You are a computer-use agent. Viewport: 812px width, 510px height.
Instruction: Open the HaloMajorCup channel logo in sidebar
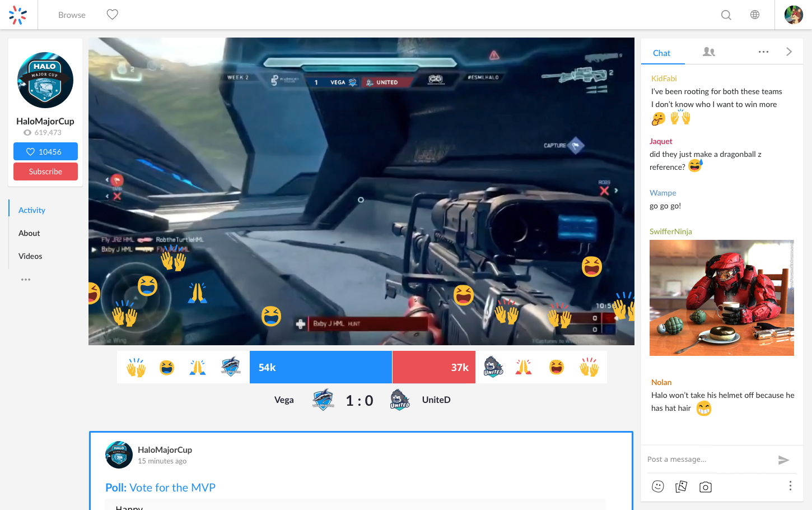point(45,80)
